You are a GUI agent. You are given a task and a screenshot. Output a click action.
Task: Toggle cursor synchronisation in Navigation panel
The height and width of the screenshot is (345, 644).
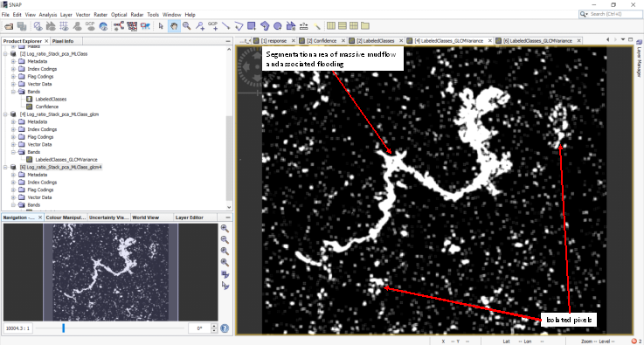point(225,285)
